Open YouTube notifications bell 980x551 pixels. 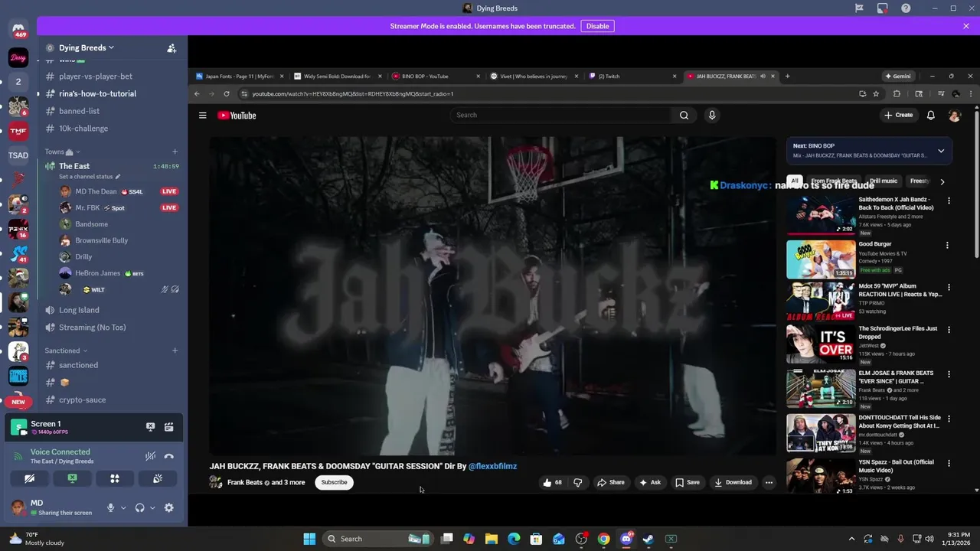pyautogui.click(x=931, y=115)
